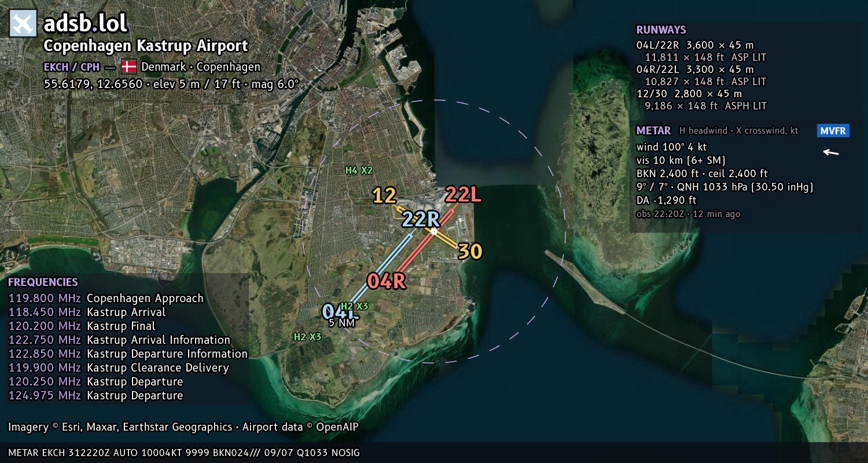Select the Copenhagen Kastrup Airport heading
Screen dimensions: 868x463
click(146, 46)
